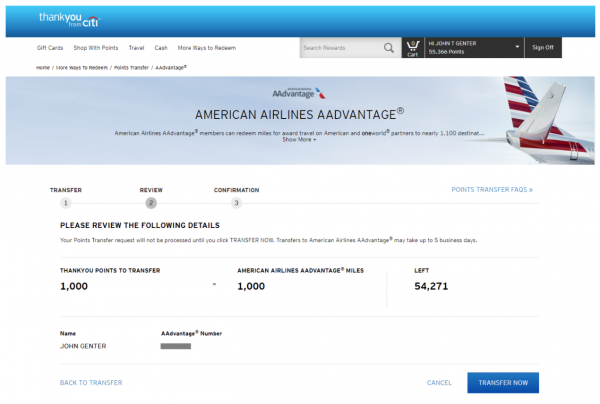Click the Cancel link
Screen dimensions: 600x404
(439, 383)
